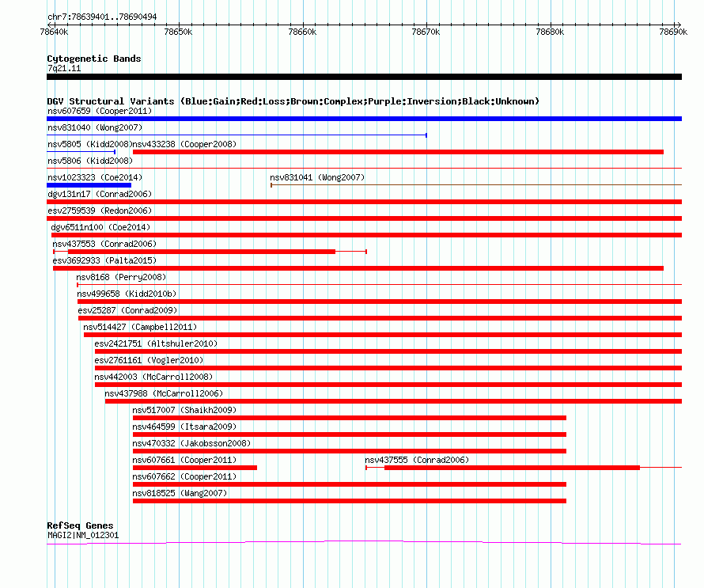Open variant nsv1023323 (Coe2014)

[x=95, y=177]
